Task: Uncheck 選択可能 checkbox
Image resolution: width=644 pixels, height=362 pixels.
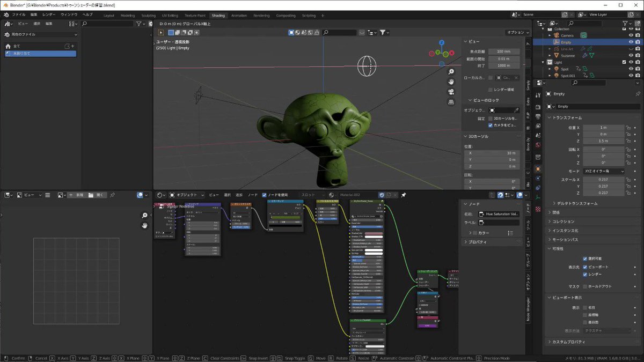Action: pyautogui.click(x=586, y=259)
